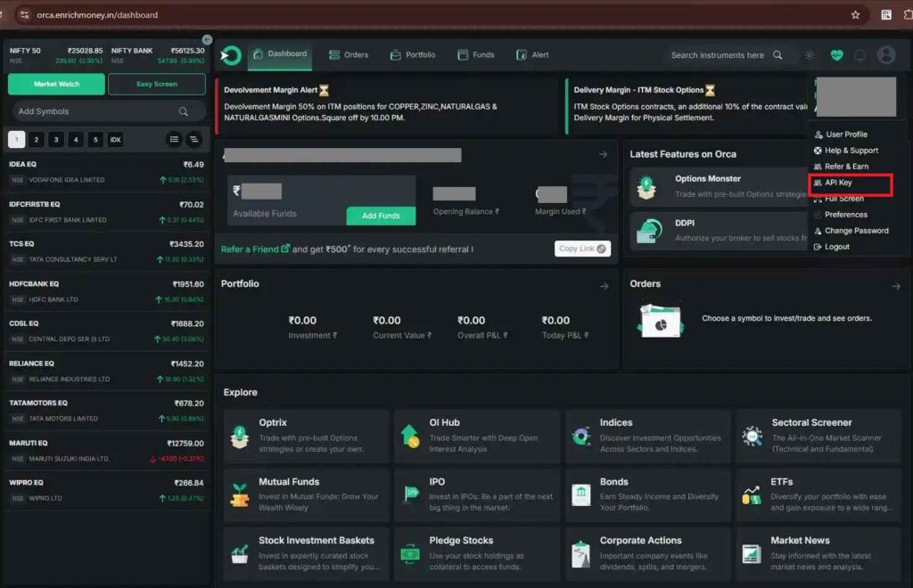913x588 pixels.
Task: Click the magnifier icon beside Search instruments
Action: (777, 54)
